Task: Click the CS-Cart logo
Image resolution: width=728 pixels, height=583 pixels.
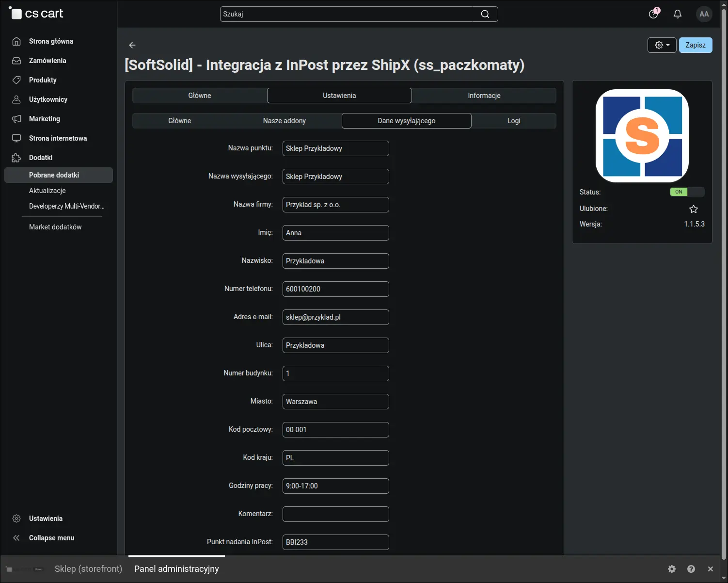Action: click(36, 14)
